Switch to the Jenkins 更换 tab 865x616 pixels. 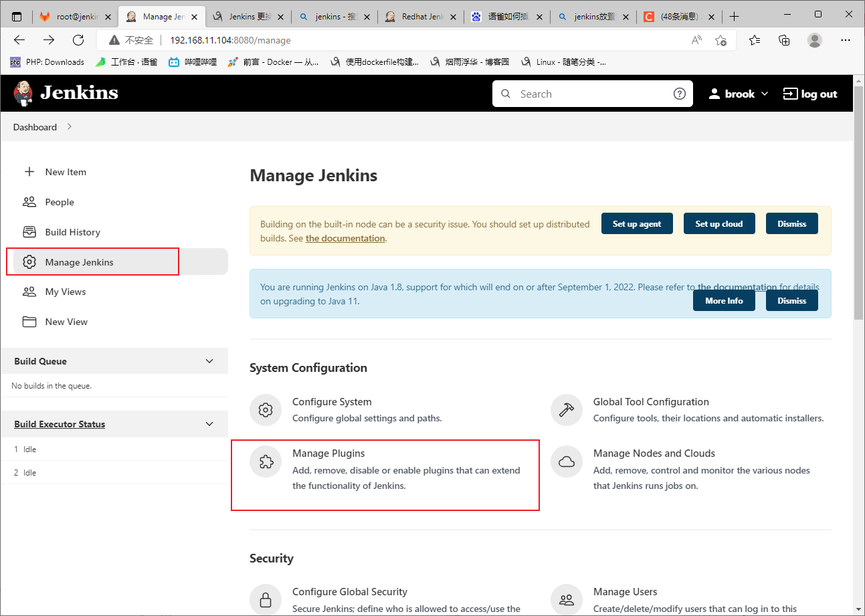click(248, 16)
